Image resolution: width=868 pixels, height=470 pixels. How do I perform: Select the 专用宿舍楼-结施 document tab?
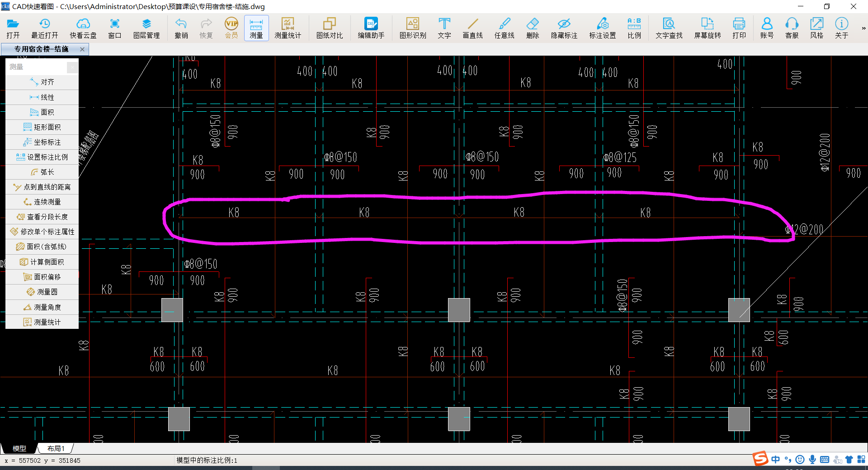coord(42,49)
